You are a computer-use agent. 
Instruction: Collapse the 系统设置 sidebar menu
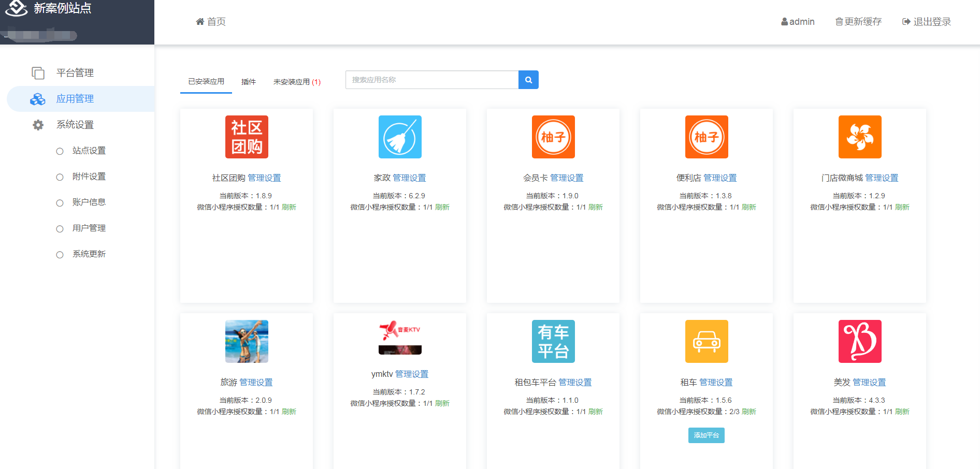(75, 125)
